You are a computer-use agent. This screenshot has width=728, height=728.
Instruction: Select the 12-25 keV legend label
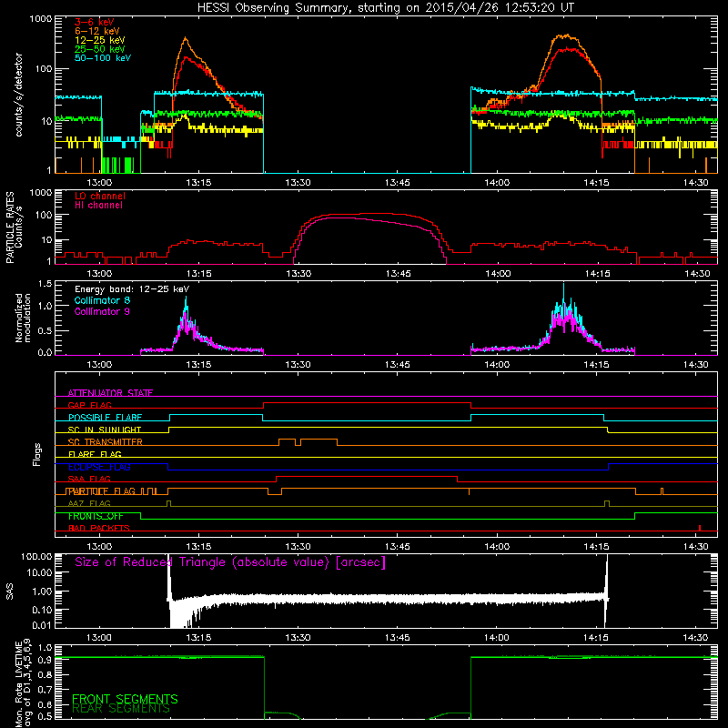(100, 40)
